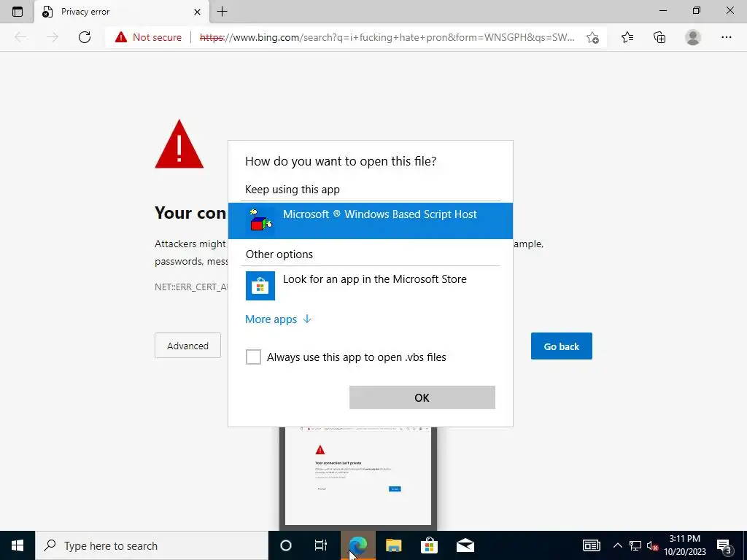Click the muted volume icon
This screenshot has width=747, height=560.
[653, 545]
